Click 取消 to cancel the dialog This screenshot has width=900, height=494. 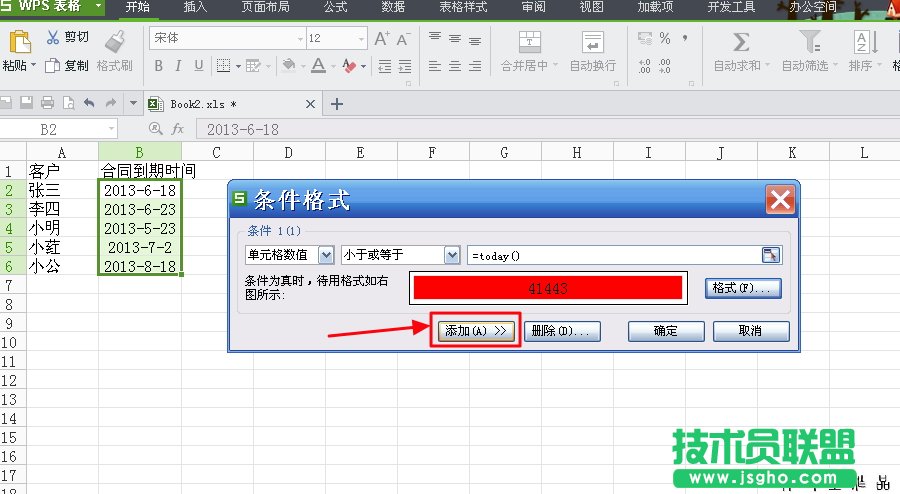(x=751, y=331)
